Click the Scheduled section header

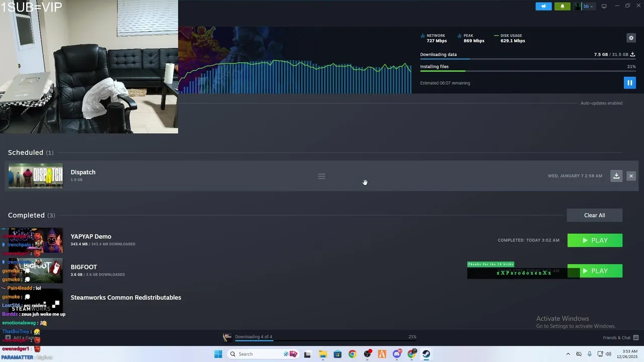point(30,152)
